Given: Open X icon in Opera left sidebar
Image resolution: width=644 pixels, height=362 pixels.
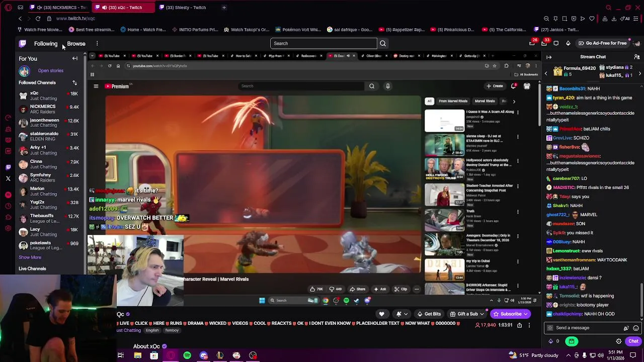Looking at the screenshot, I should point(8,178).
